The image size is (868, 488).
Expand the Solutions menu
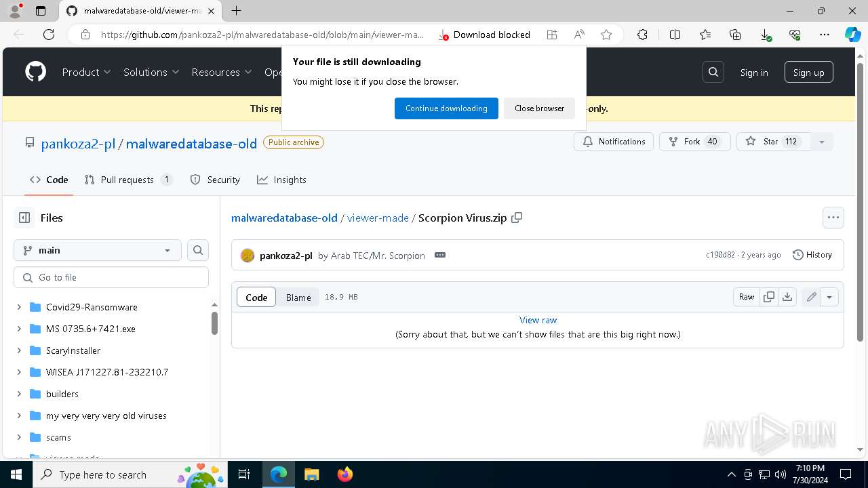[x=151, y=72]
